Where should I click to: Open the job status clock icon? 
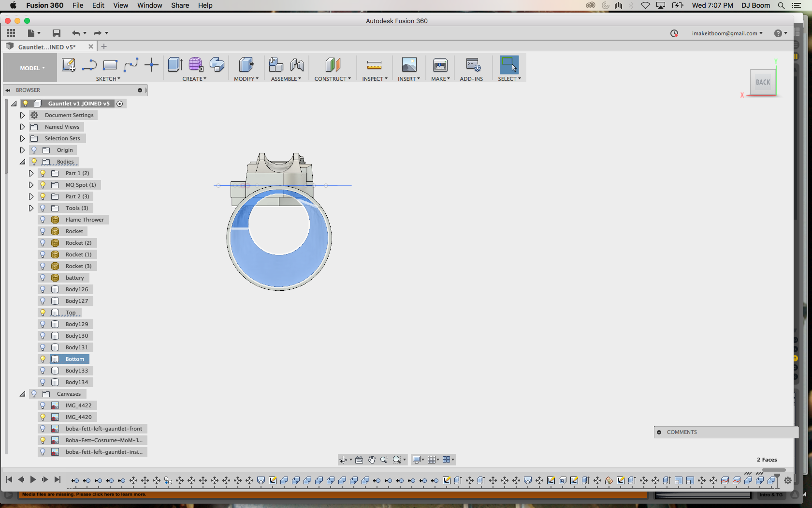[x=674, y=33]
